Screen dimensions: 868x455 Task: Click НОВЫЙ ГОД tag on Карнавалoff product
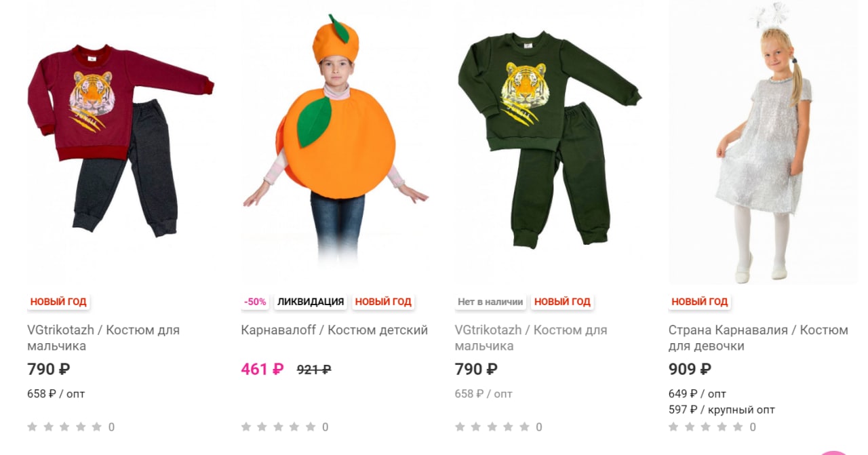tap(383, 302)
